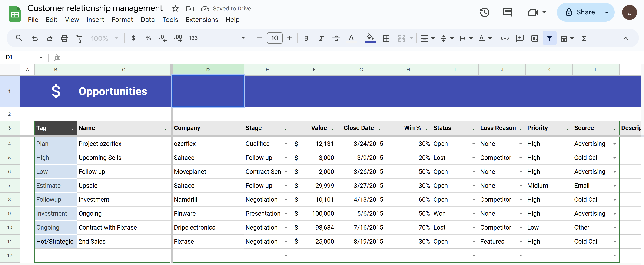Click the paint format roller icon
This screenshot has height=265, width=644.
pyautogui.click(x=79, y=38)
